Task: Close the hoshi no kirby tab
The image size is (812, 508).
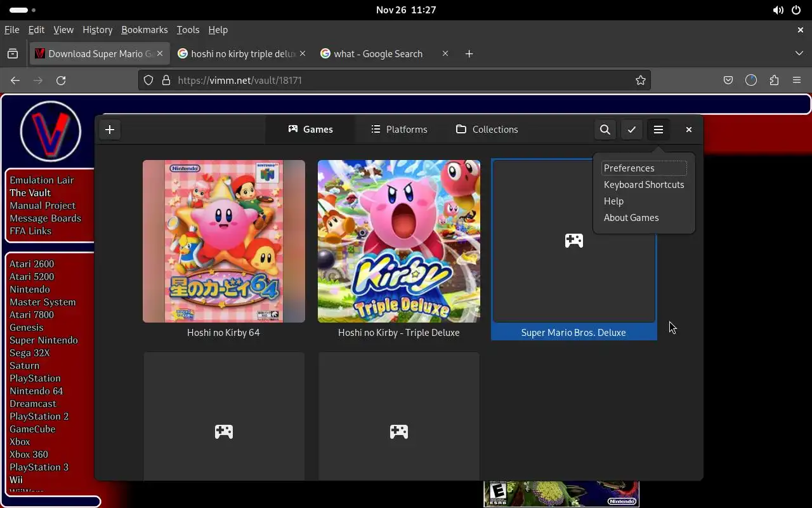Action: coord(303,54)
